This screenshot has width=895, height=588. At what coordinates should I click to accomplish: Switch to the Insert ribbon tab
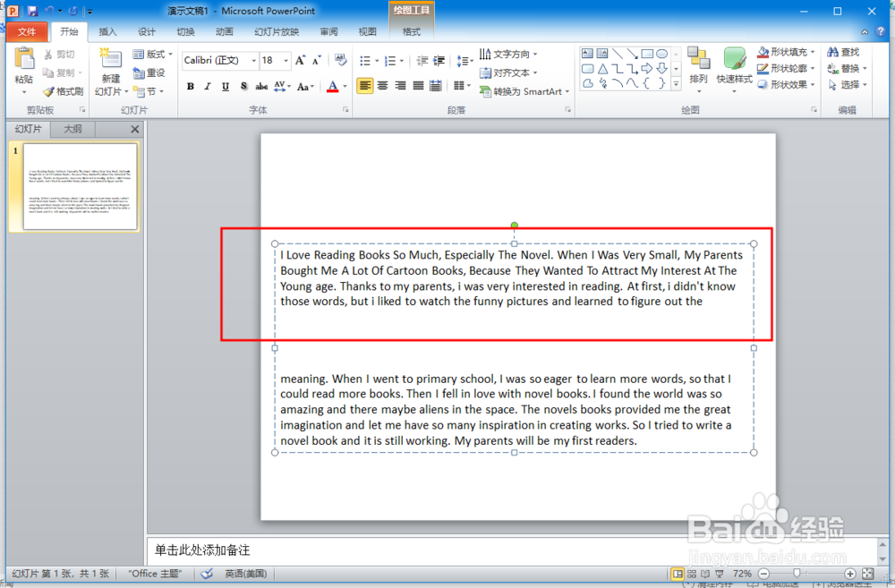[107, 32]
